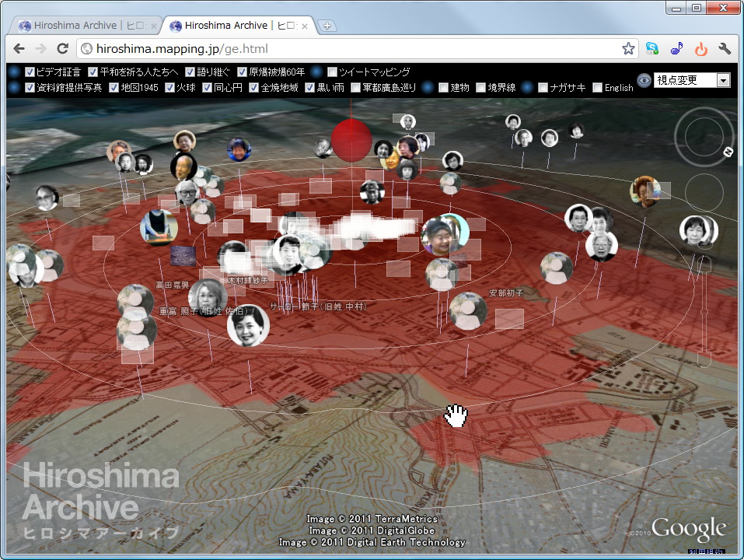Click the Google Earth move joystick circle

coord(704,193)
